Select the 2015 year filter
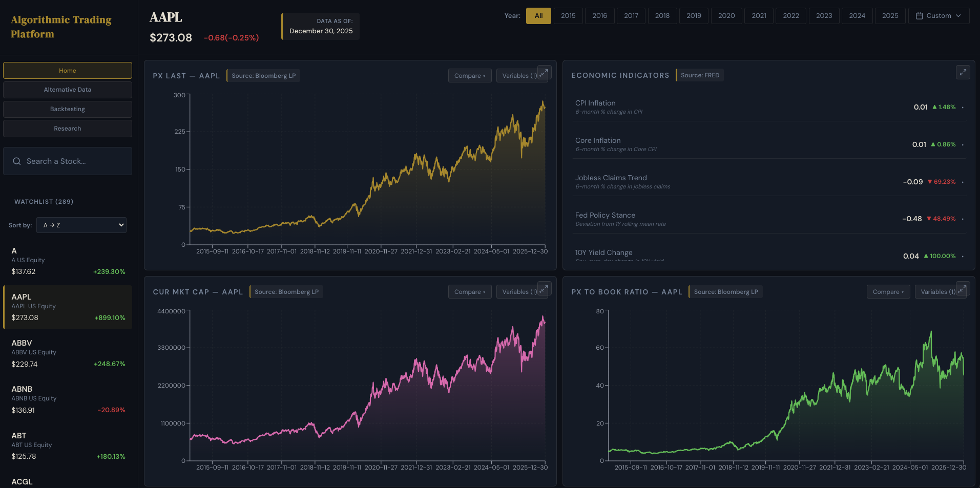980x488 pixels. 568,15
